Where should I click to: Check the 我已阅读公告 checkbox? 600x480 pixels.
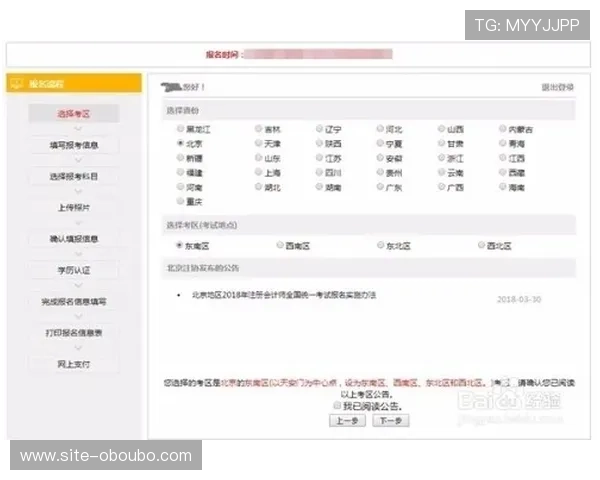337,405
